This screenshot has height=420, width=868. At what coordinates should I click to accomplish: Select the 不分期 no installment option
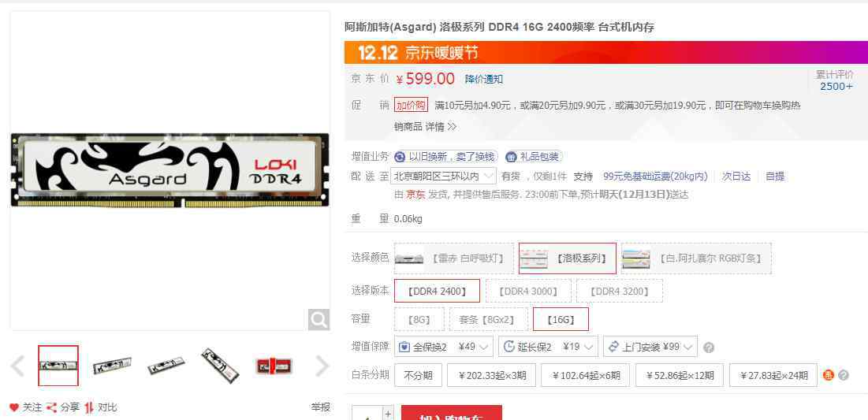[418, 375]
